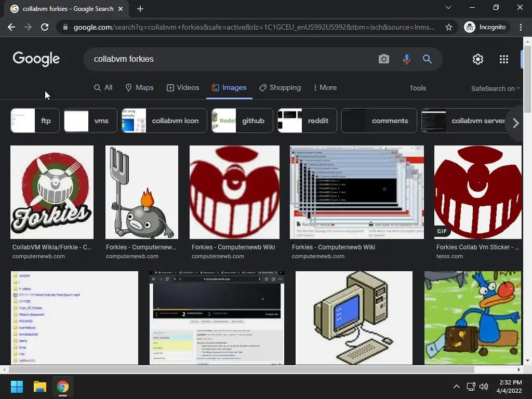Open search Tools

pos(417,88)
